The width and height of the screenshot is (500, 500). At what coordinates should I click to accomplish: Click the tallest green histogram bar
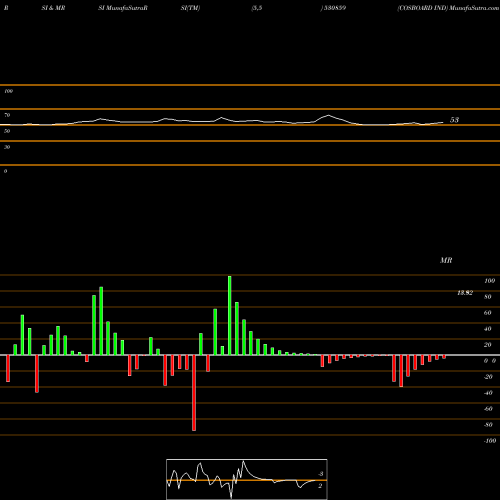[x=230, y=315]
